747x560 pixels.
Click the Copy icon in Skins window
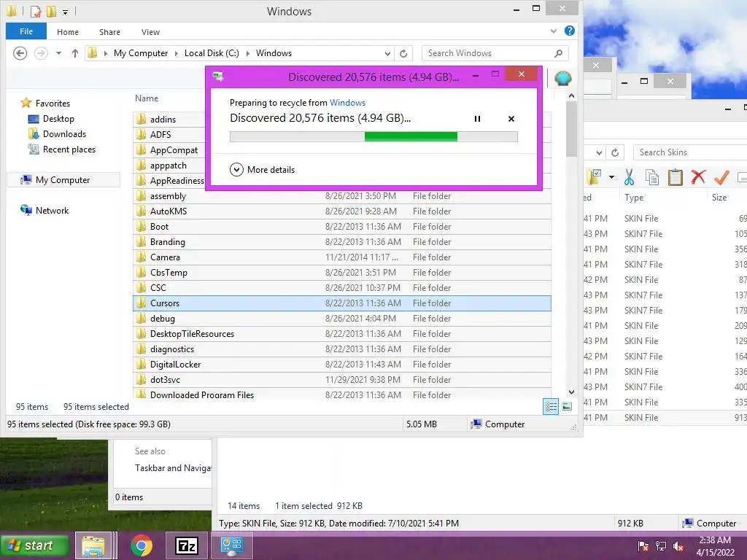[651, 177]
